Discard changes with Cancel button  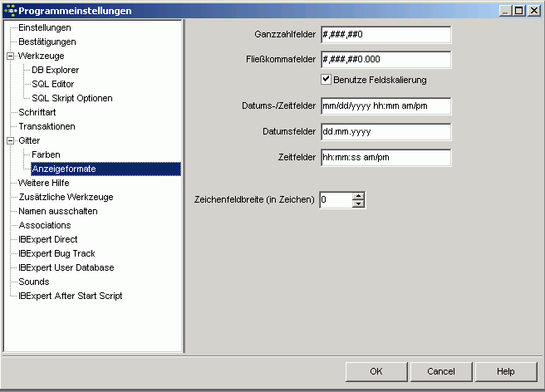pyautogui.click(x=441, y=371)
